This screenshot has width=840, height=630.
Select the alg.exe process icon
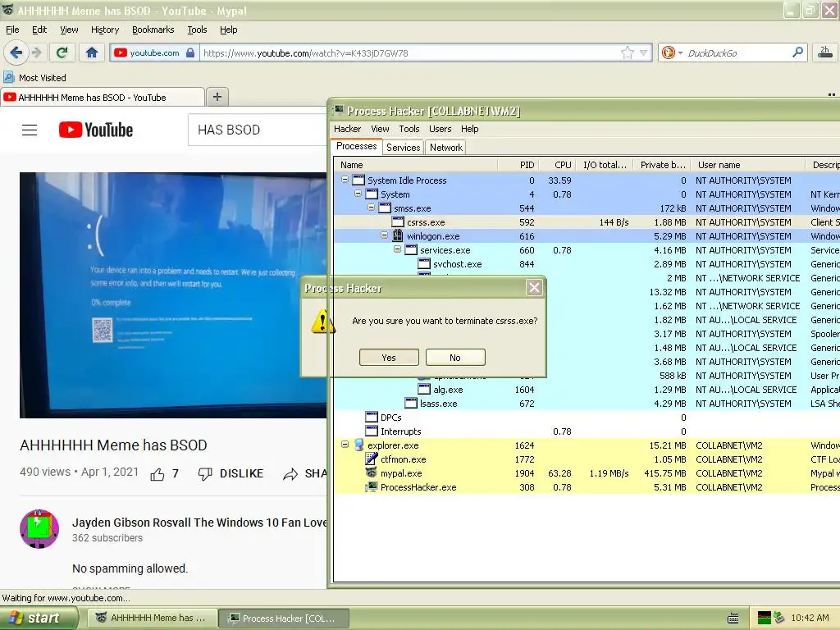click(424, 390)
